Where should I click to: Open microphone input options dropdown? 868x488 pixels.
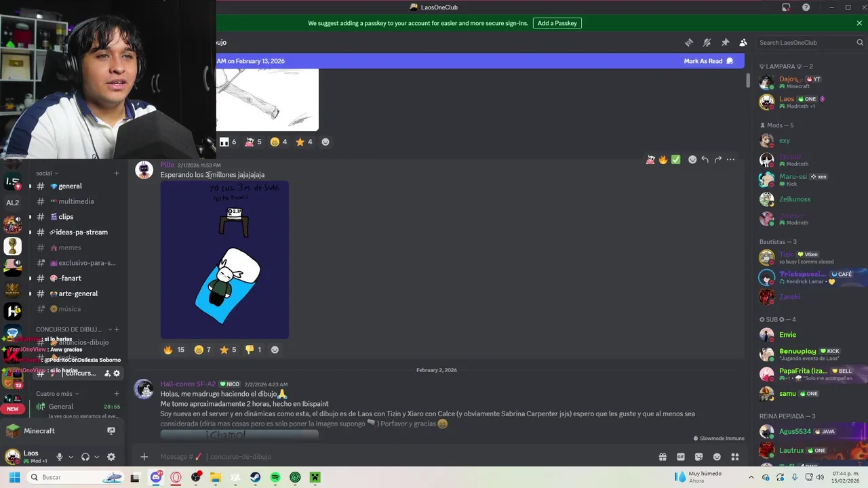71,457
